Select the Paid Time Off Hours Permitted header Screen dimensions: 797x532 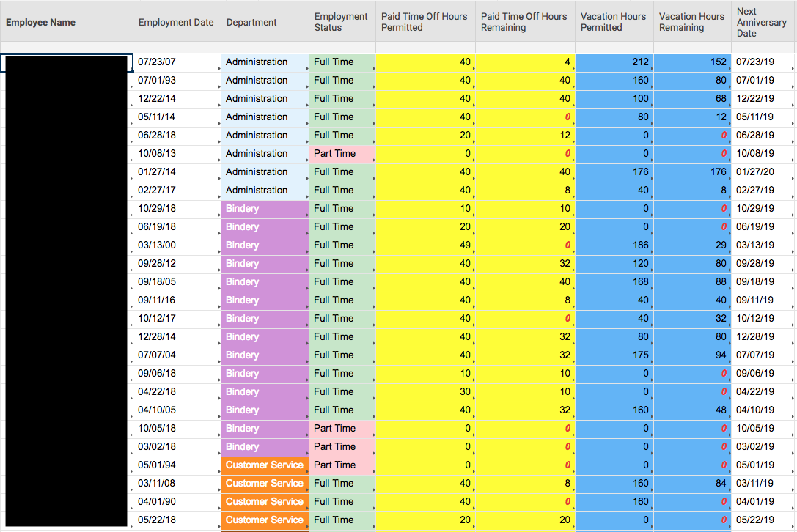point(425,23)
